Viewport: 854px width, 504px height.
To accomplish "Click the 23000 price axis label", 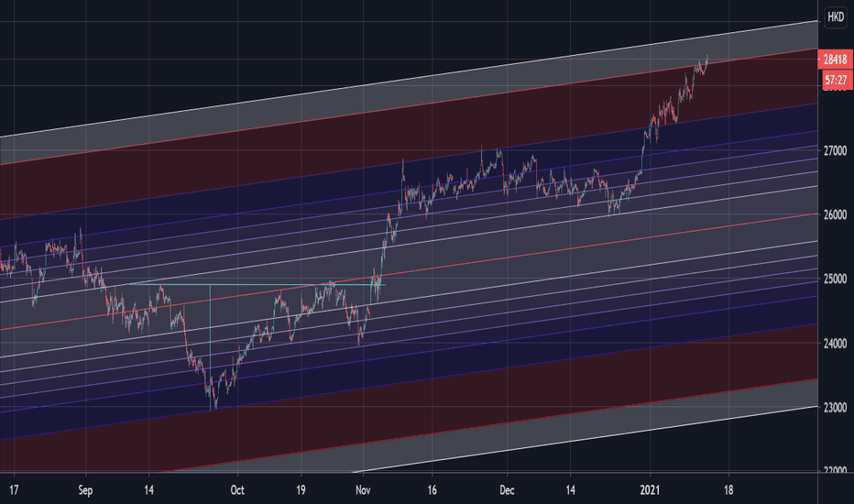I will pos(835,408).
